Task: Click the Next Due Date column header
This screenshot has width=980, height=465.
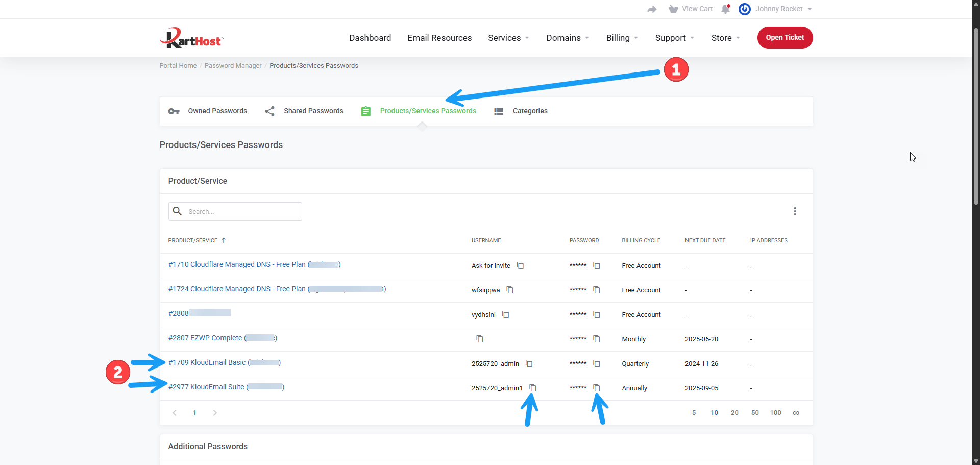Action: (x=705, y=240)
